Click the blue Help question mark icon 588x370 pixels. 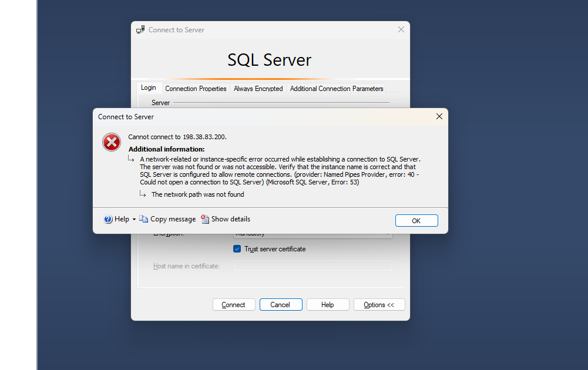coord(108,219)
